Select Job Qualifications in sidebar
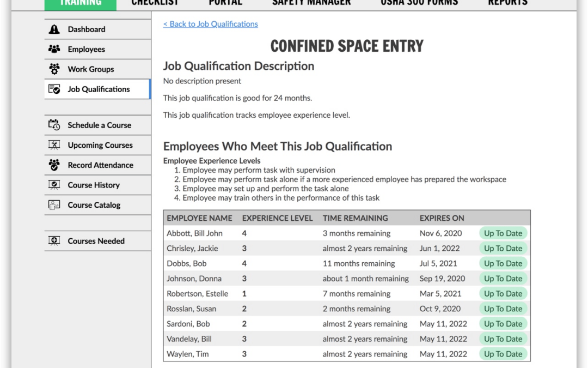588x368 pixels. (97, 89)
